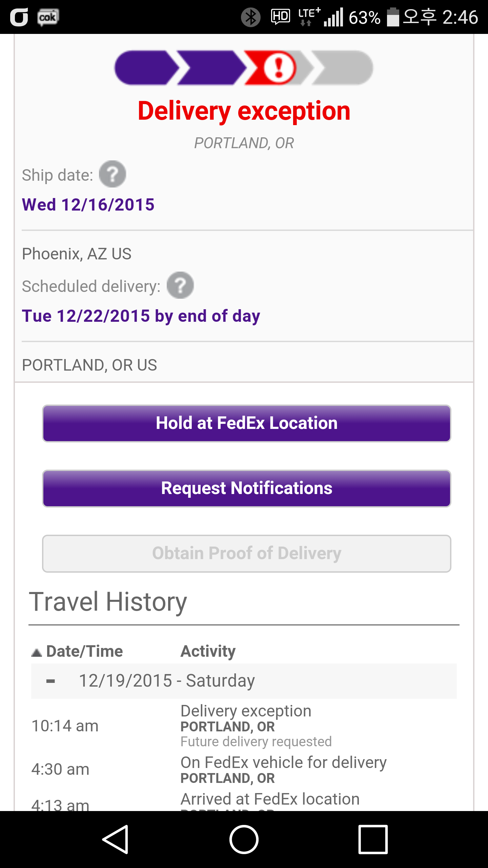Tap the Obtain Proof of Delivery button
Screen dimensions: 488x868
pyautogui.click(x=247, y=554)
